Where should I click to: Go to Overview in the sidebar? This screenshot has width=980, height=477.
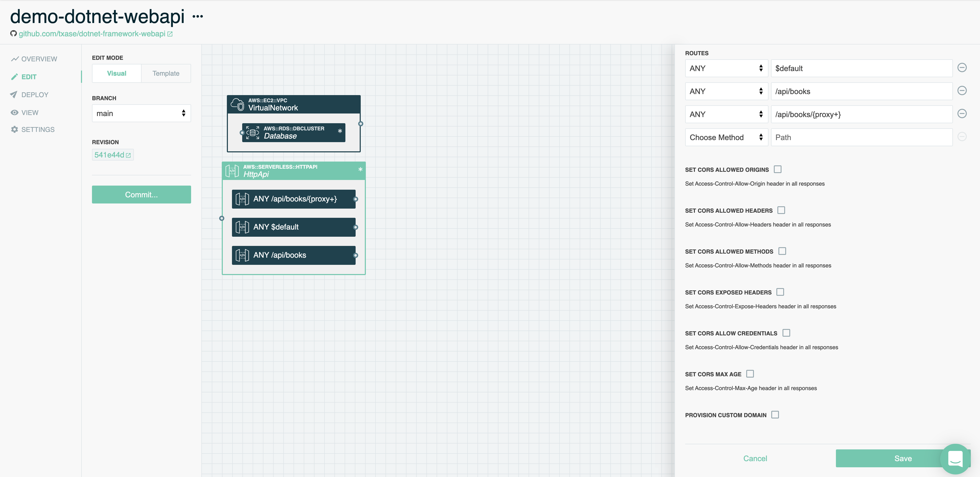(x=34, y=59)
